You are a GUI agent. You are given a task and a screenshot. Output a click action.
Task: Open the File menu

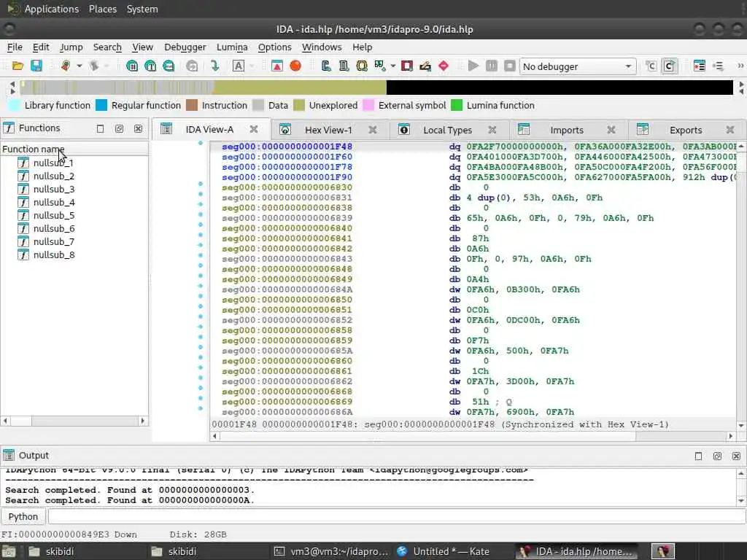point(15,47)
